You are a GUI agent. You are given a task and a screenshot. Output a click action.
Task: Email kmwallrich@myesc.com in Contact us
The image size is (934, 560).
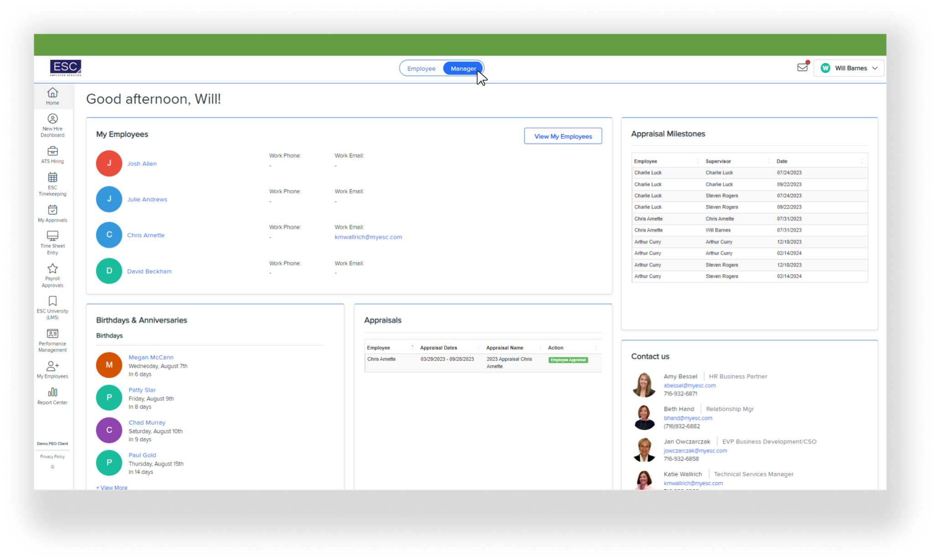tap(693, 483)
